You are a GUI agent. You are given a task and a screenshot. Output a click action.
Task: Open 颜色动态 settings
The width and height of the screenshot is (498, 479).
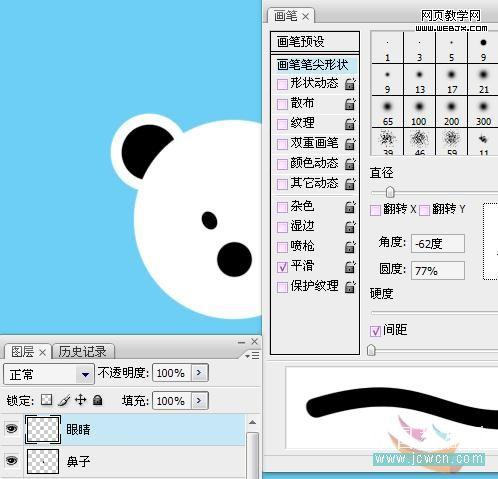314,163
